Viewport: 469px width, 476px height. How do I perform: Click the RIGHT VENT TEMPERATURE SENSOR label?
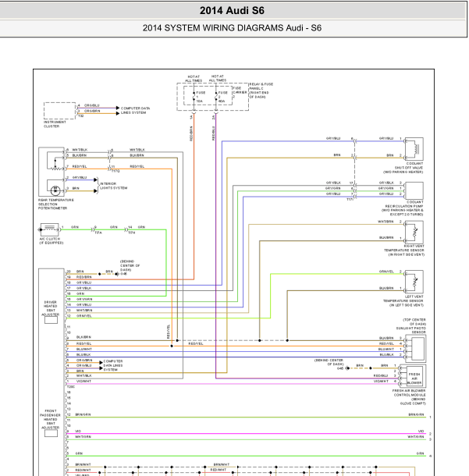coord(404,250)
